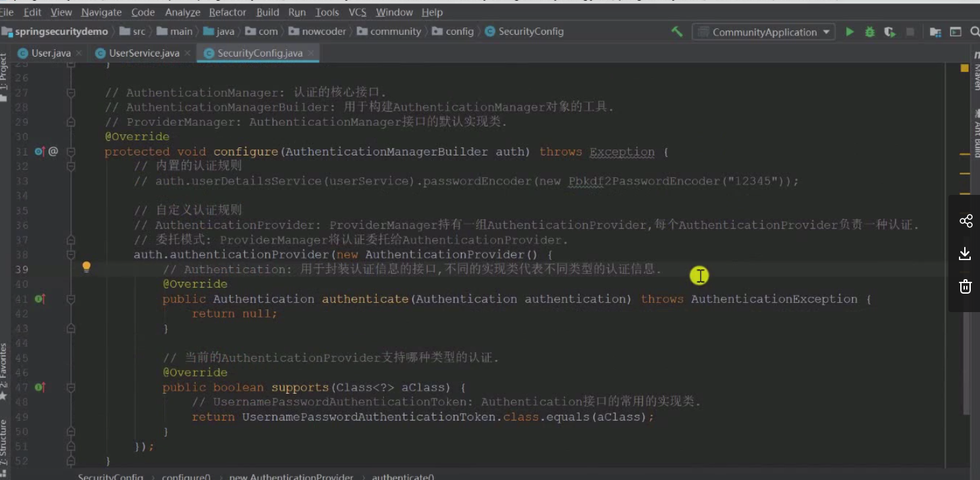Screen dimensions: 980x480
Task: Click the main breadcrumb folder
Action: coord(175,32)
